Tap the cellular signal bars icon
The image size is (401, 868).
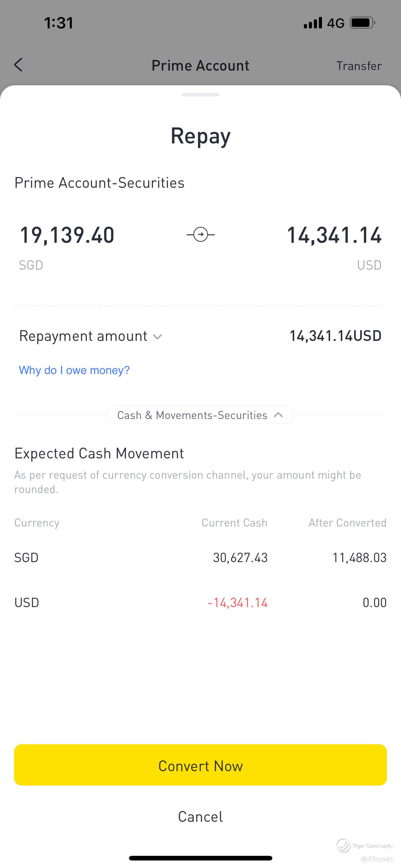point(313,23)
